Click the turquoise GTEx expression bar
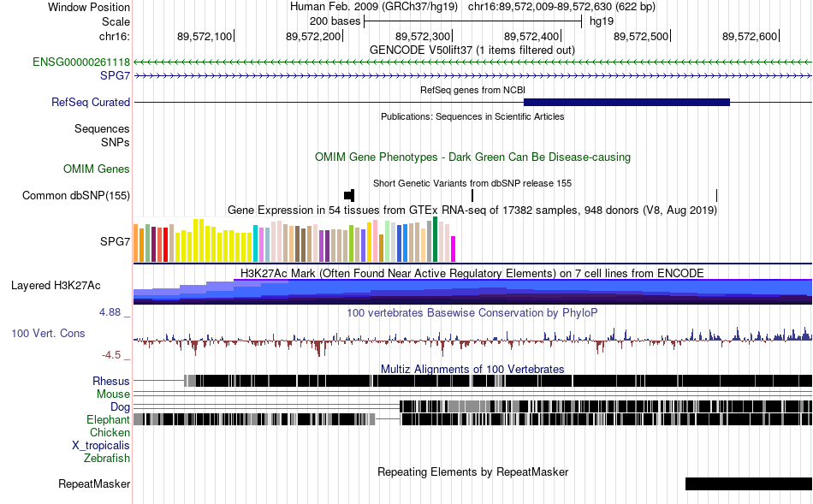 point(256,243)
